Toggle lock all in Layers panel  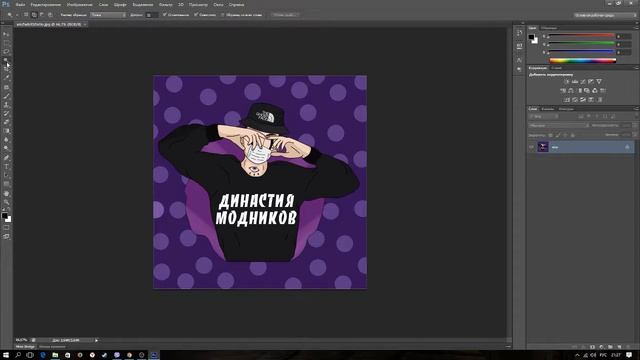pos(573,135)
